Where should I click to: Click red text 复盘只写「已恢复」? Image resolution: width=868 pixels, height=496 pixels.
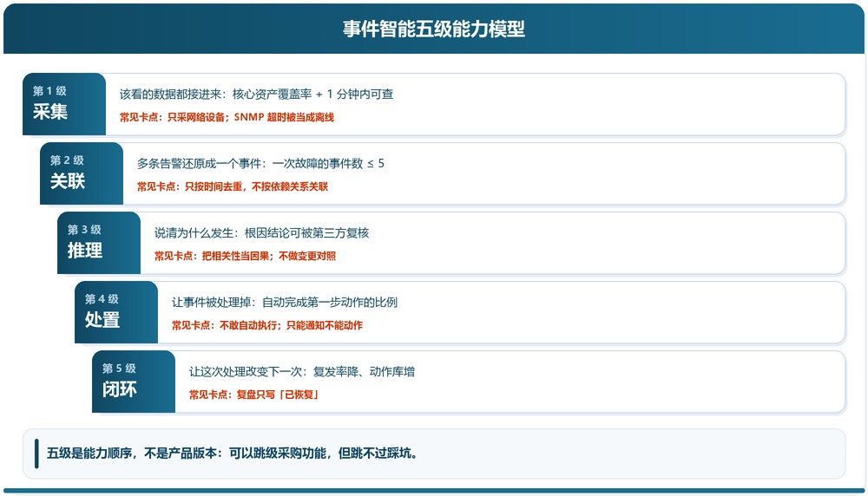click(x=278, y=395)
